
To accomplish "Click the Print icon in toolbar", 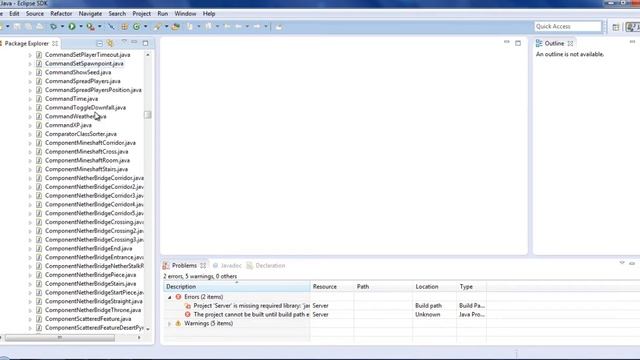I will click(40, 27).
